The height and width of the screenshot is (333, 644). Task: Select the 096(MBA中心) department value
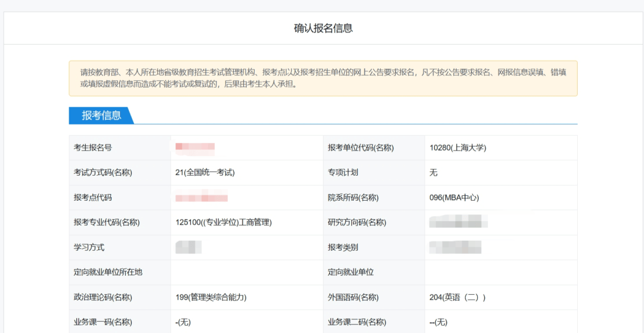[454, 198]
